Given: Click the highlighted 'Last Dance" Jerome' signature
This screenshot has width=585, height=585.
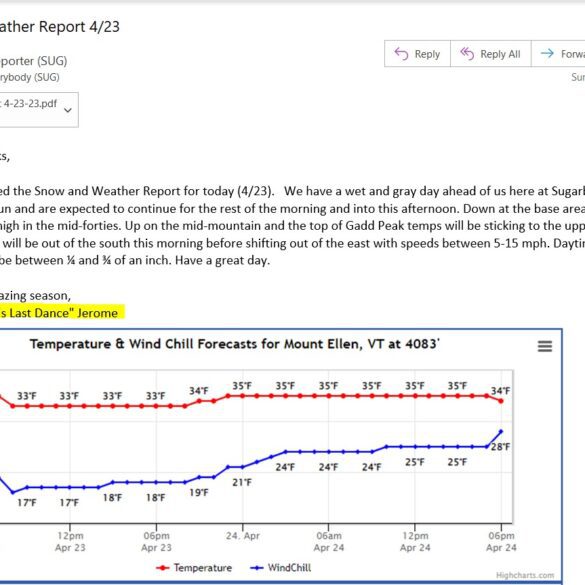Looking at the screenshot, I should point(63,313).
